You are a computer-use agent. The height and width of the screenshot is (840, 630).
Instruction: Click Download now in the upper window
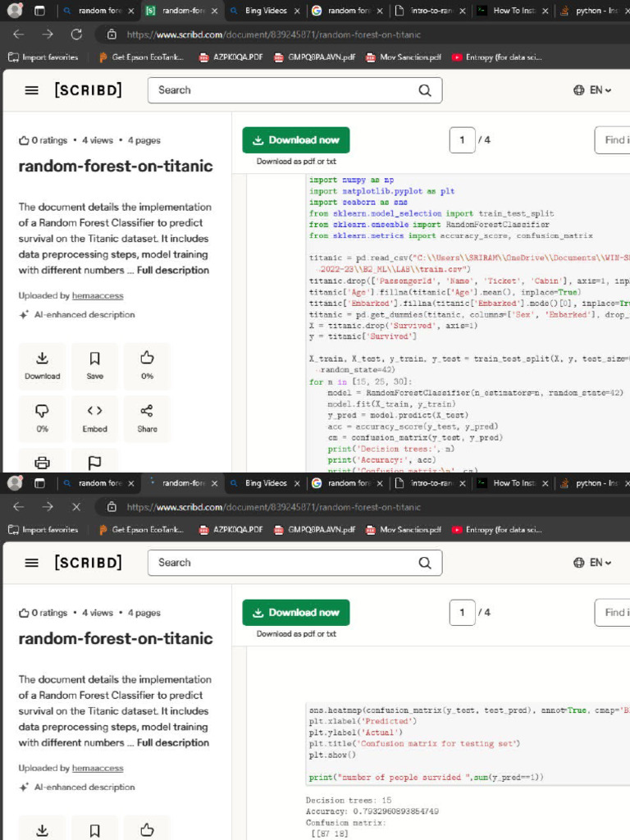tap(295, 139)
